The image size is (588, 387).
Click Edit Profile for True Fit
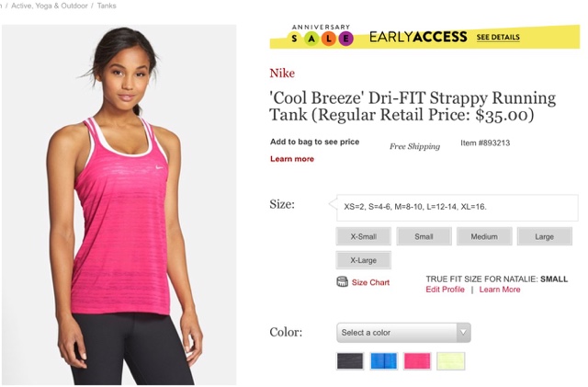tap(445, 290)
